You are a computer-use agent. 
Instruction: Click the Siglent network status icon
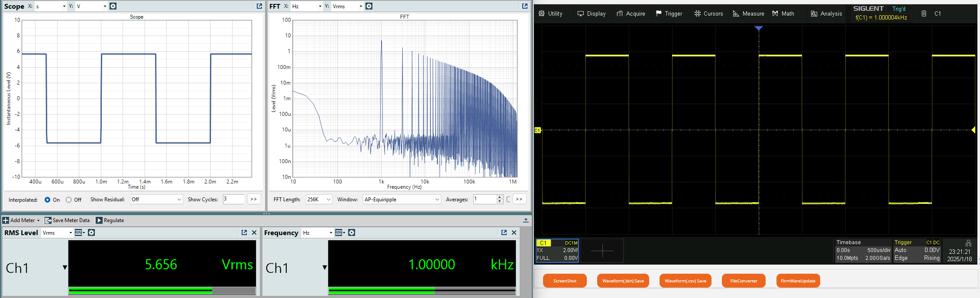tap(968, 243)
